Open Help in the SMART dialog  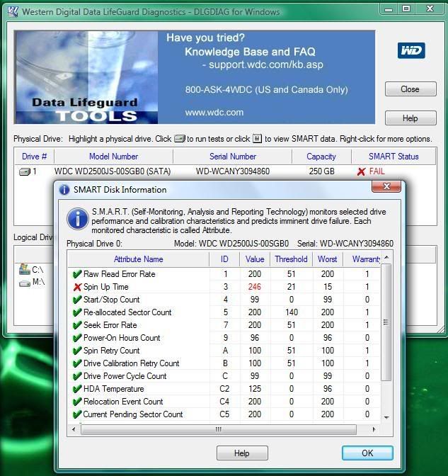[242, 453]
